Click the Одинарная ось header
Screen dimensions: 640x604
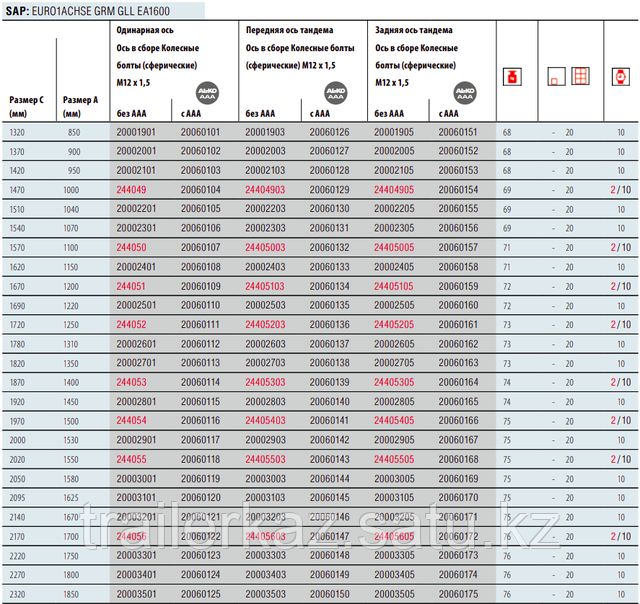point(145,30)
